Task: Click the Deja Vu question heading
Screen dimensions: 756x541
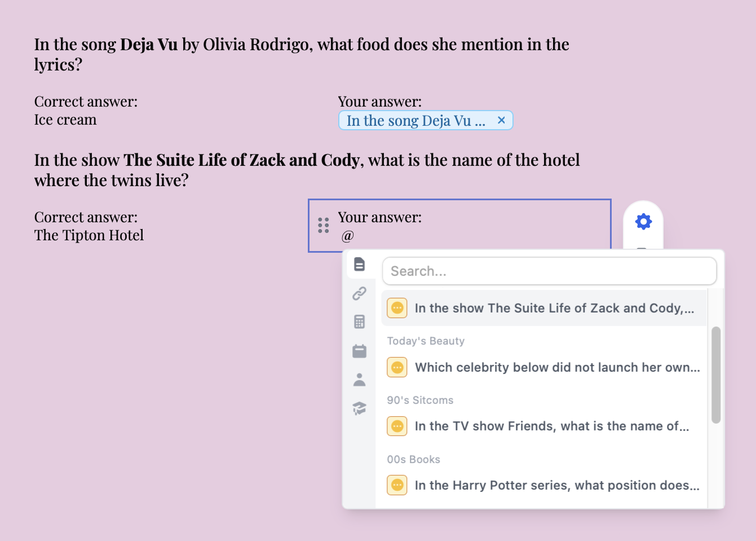Action: [302, 54]
